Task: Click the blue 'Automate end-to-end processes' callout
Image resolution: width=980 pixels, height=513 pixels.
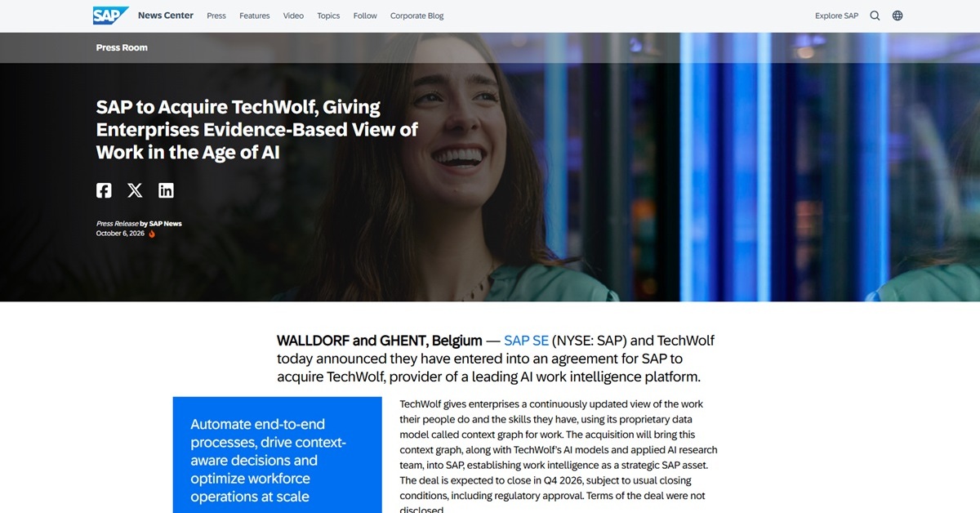Action: [x=278, y=455]
